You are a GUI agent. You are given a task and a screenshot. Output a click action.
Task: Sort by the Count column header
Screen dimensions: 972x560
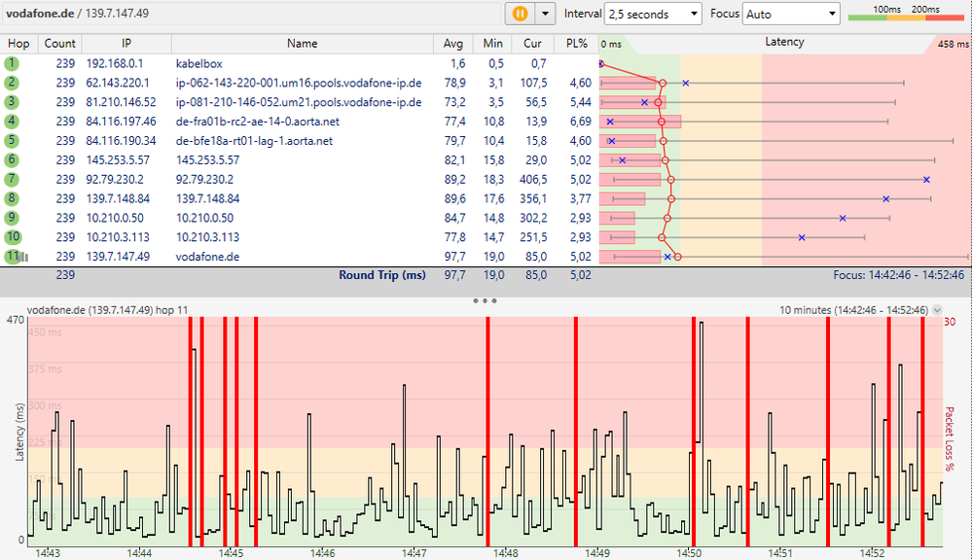(x=59, y=44)
